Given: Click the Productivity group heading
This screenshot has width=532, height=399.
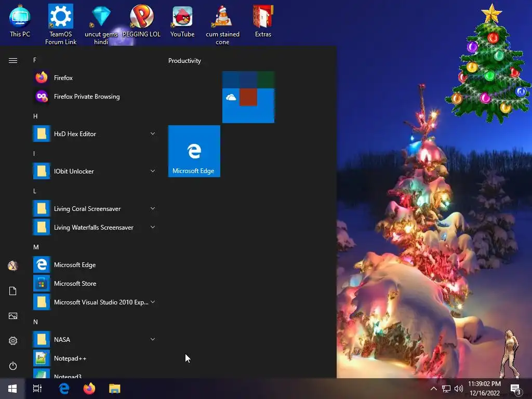Looking at the screenshot, I should coord(184,61).
